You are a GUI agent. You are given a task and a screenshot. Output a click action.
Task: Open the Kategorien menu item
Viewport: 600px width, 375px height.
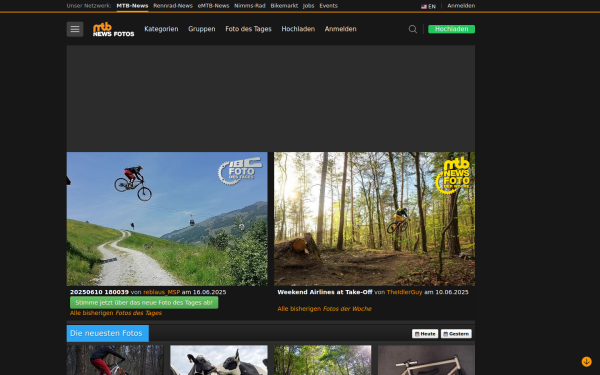161,29
